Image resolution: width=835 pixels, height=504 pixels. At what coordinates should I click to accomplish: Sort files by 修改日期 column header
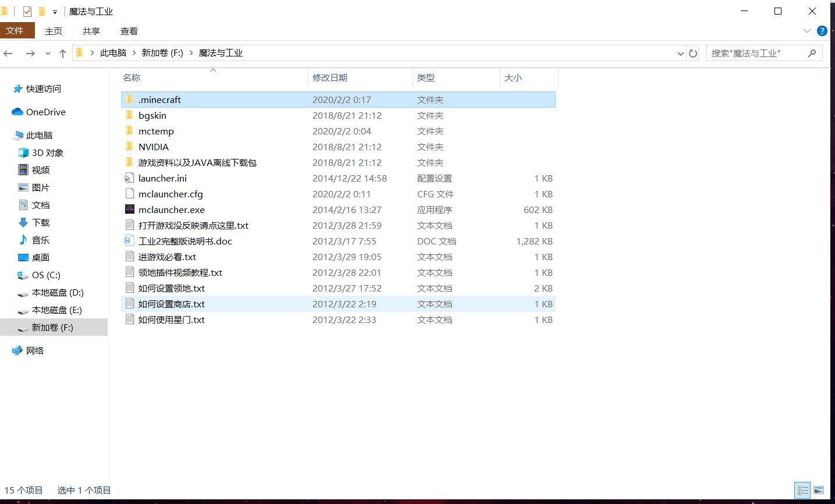[x=330, y=77]
